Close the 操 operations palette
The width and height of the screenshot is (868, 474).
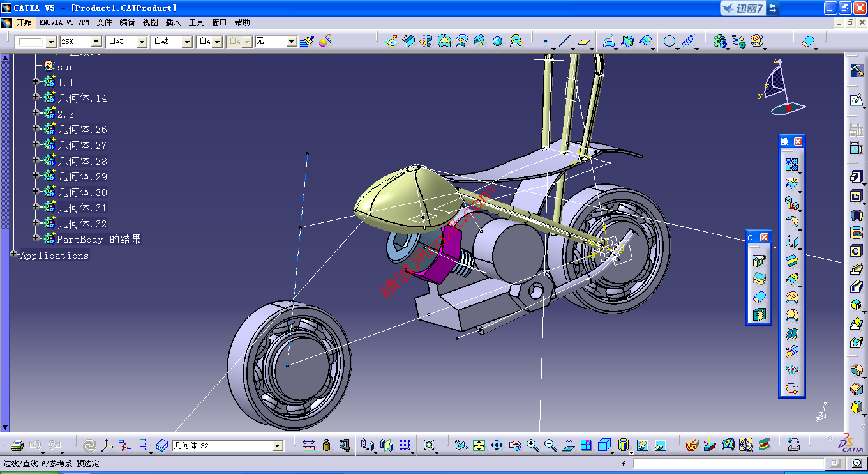[798, 141]
